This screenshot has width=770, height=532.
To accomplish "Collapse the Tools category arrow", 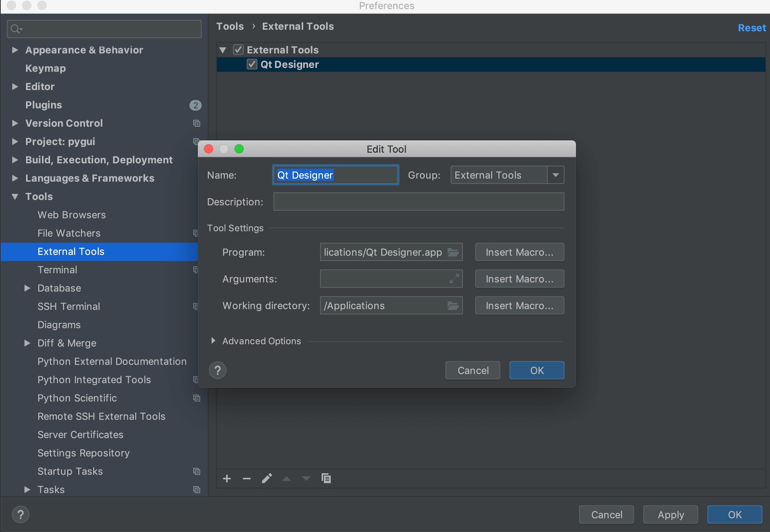I will point(15,197).
